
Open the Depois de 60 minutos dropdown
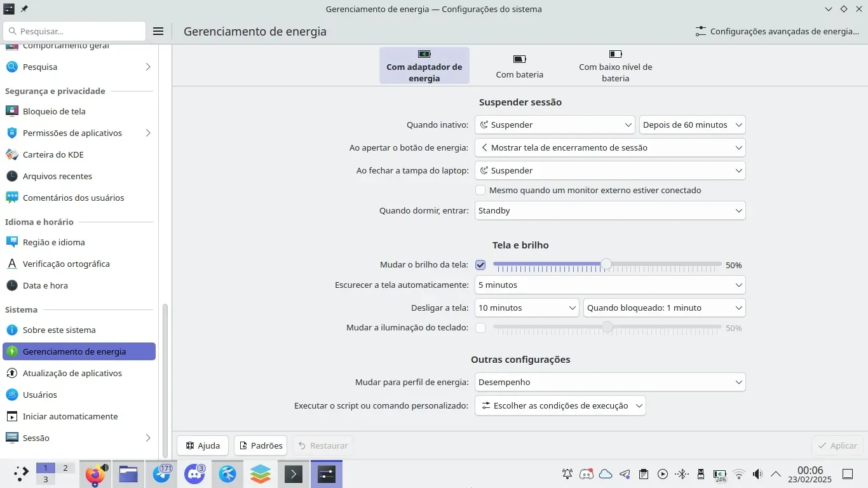[x=692, y=125]
